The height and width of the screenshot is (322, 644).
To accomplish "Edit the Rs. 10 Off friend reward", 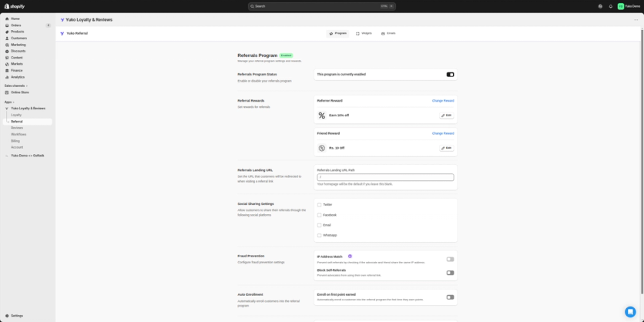I will [447, 148].
